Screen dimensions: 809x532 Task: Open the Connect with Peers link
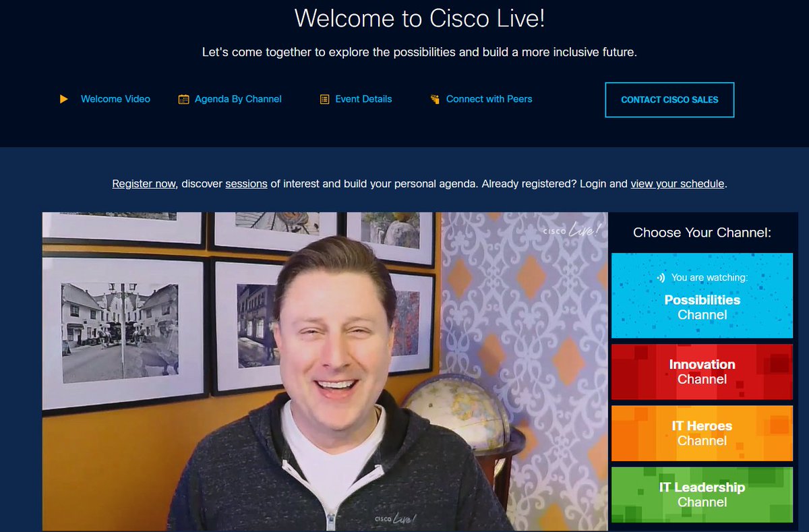[489, 99]
